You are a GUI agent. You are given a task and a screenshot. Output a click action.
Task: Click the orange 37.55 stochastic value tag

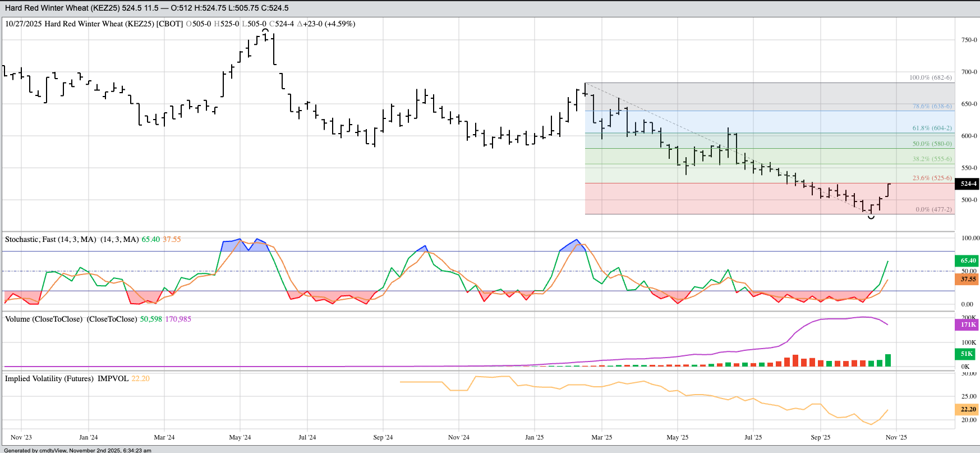968,279
